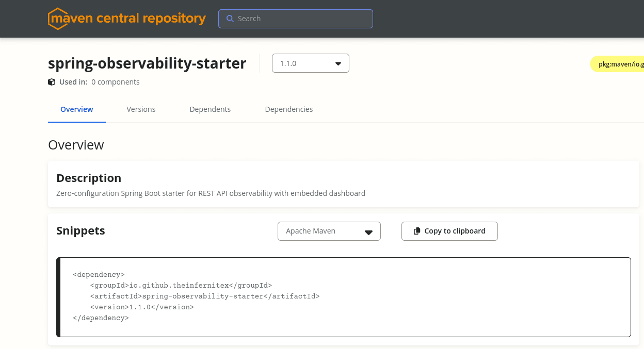
Task: Open the Versions tab
Action: (141, 109)
